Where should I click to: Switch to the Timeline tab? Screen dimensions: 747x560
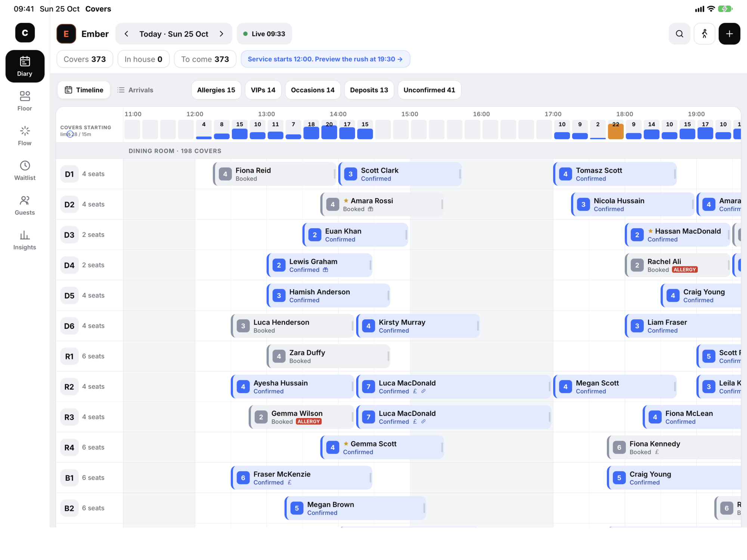84,90
